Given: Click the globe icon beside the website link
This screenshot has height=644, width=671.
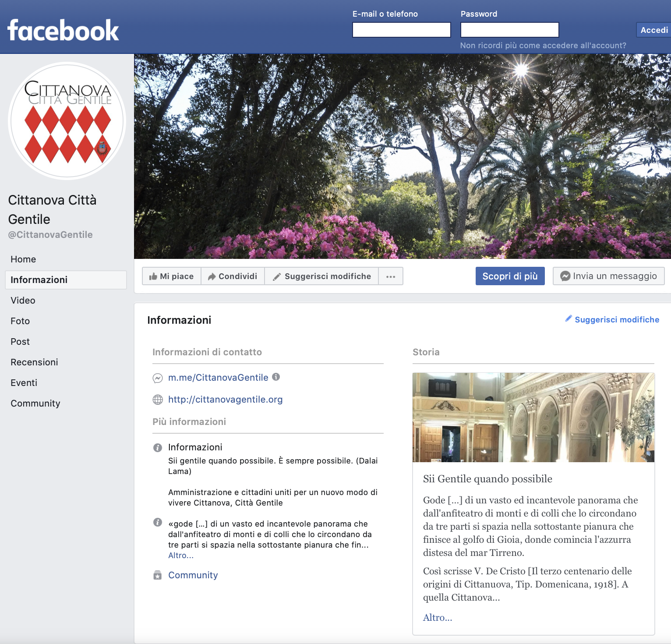Looking at the screenshot, I should click(x=158, y=400).
